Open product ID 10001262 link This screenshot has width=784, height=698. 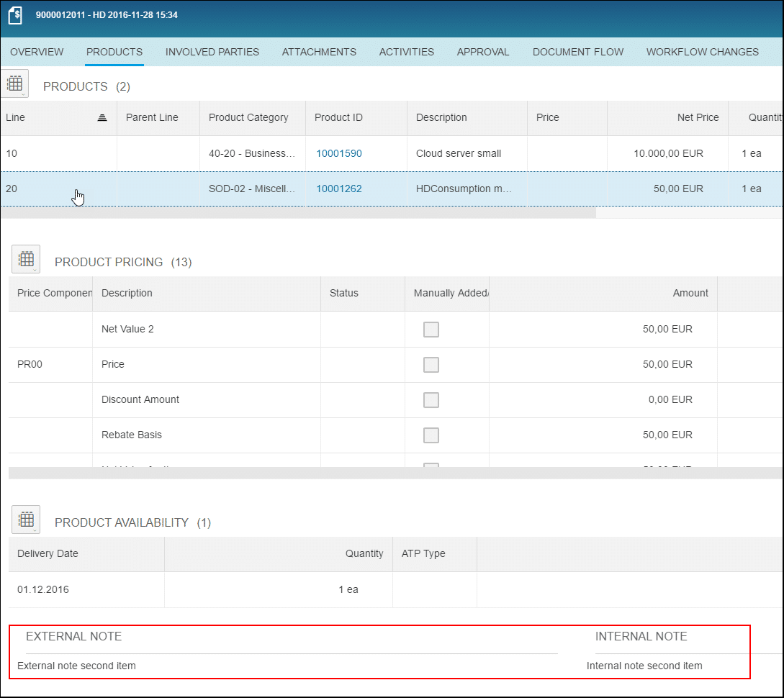[339, 189]
